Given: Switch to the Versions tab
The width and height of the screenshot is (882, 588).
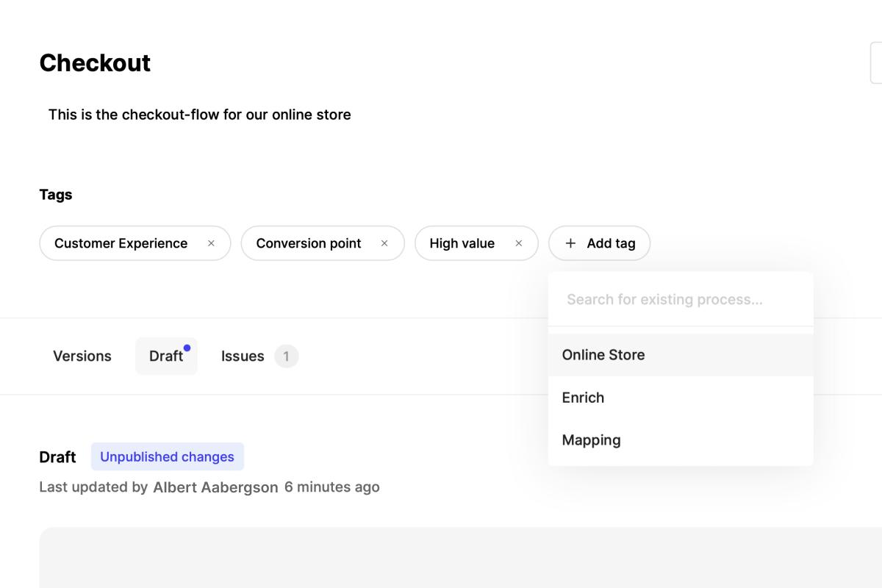Looking at the screenshot, I should [x=82, y=356].
